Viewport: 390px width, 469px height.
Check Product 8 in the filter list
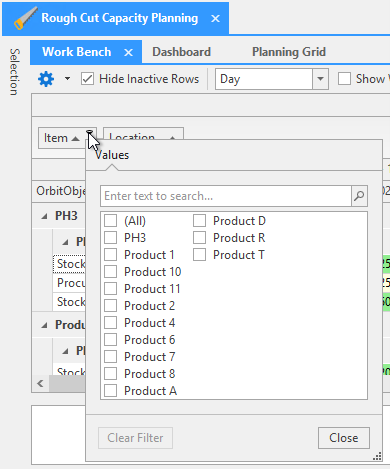(110, 374)
